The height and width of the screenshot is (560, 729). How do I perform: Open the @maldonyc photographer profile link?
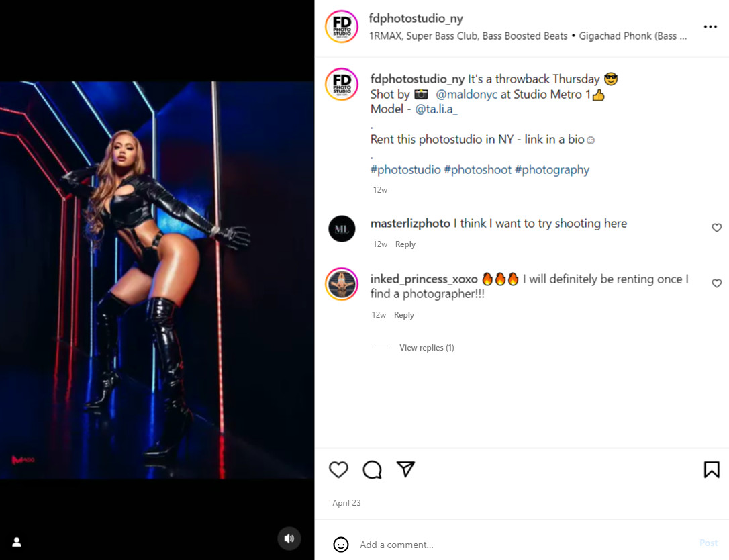(467, 95)
